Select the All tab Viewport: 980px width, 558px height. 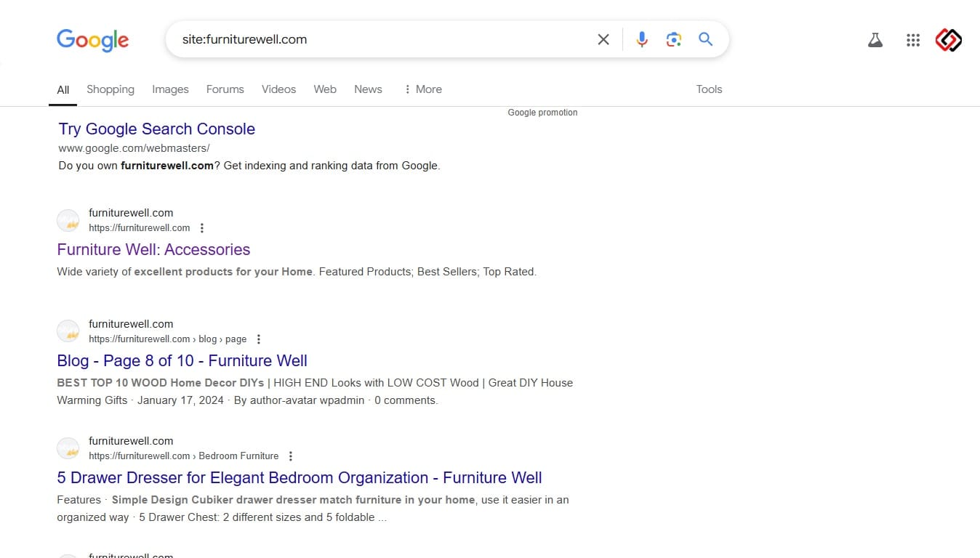[63, 89]
